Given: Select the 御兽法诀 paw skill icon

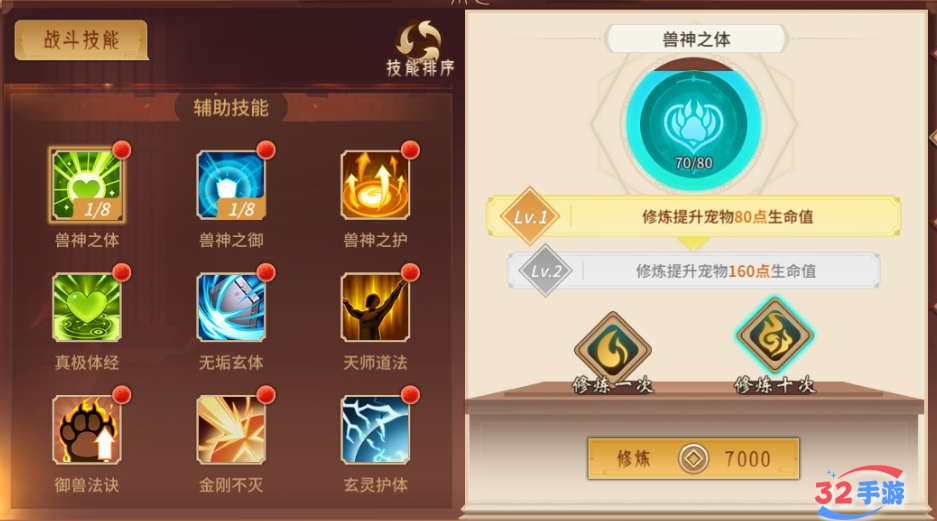Looking at the screenshot, I should (x=87, y=430).
